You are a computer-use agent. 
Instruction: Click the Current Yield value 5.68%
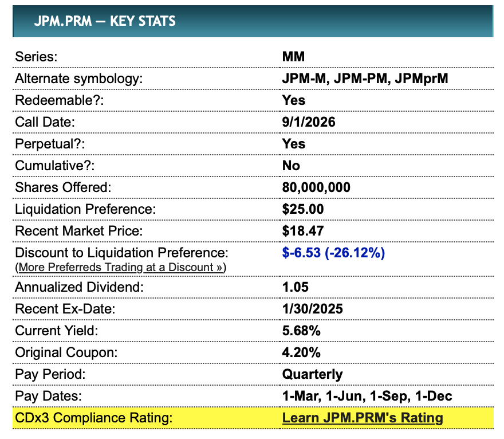(301, 331)
